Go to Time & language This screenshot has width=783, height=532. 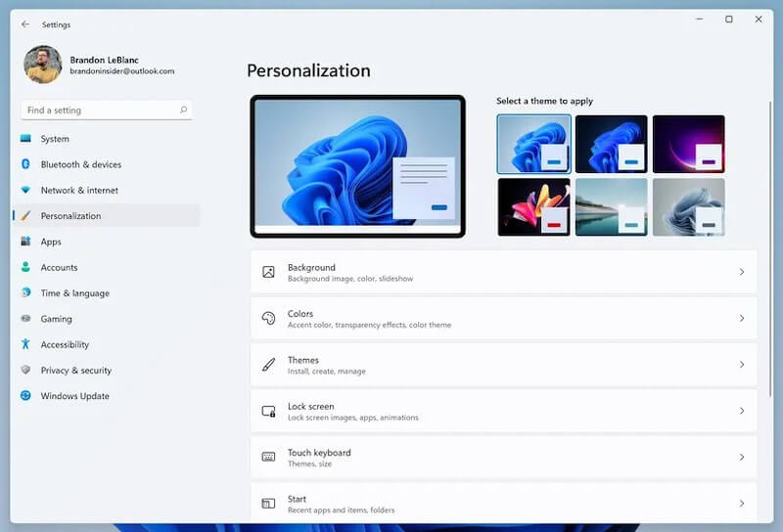[x=74, y=293]
